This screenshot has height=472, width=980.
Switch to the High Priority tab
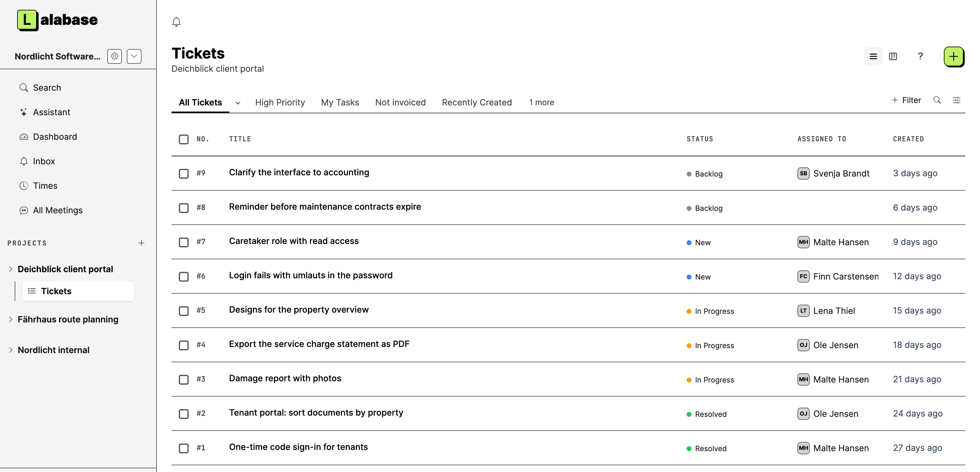coord(280,102)
